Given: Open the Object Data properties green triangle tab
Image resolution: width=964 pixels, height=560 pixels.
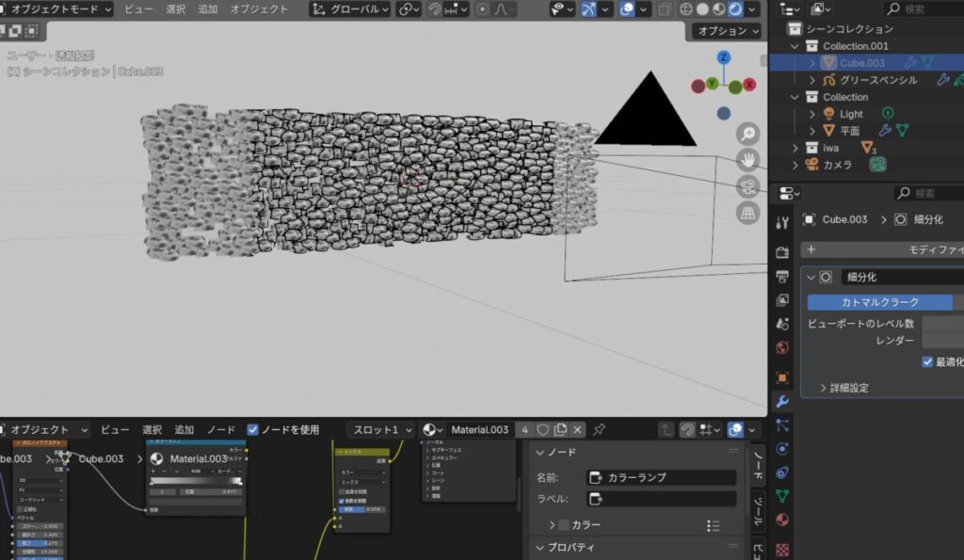Looking at the screenshot, I should tap(782, 496).
